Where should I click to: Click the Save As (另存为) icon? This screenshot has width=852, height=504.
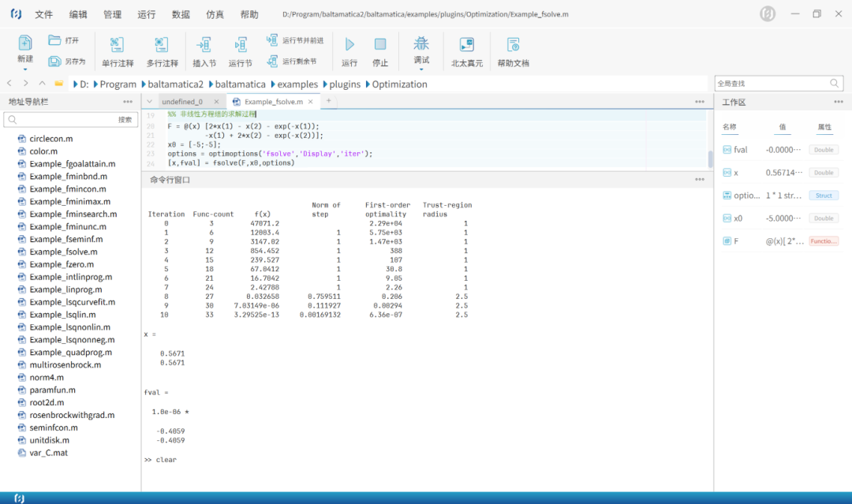coord(54,62)
